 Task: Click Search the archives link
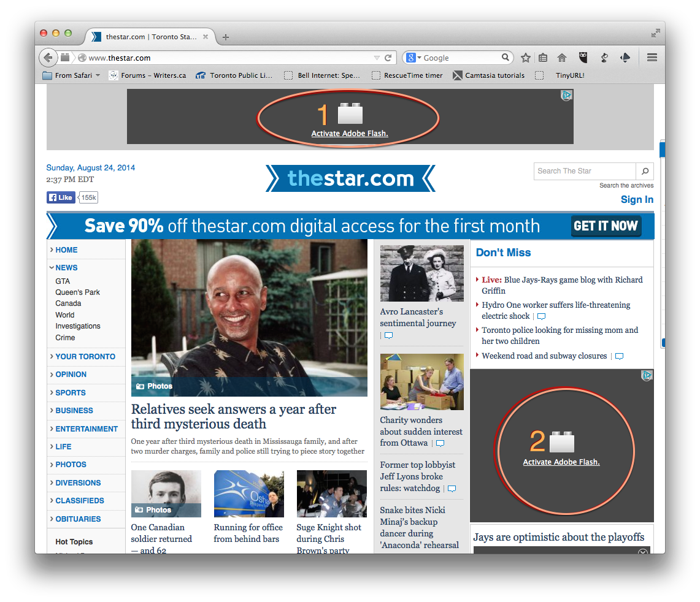(x=626, y=185)
